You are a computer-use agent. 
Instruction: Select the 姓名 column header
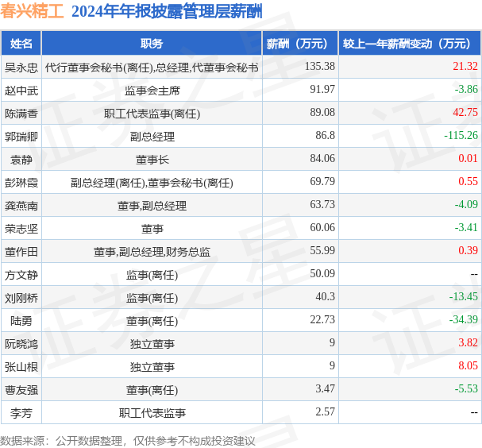pos(21,44)
